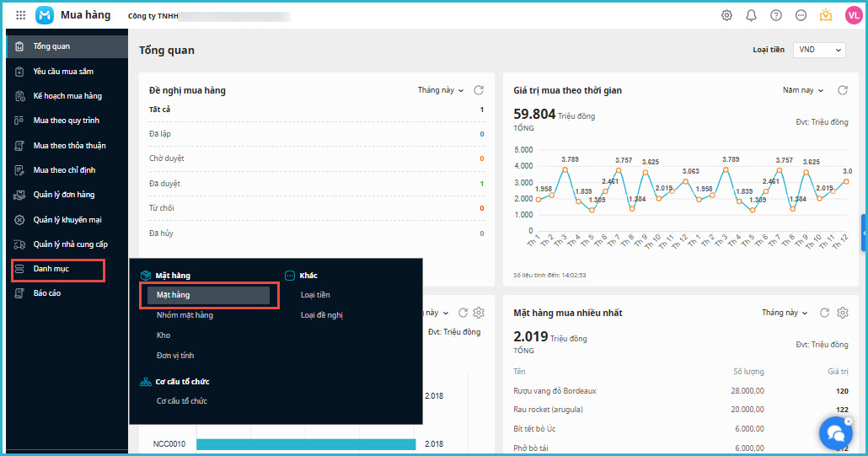The image size is (868, 456).
Task: Refresh the Giá trị mua theo thời gian chart
Action: [843, 90]
